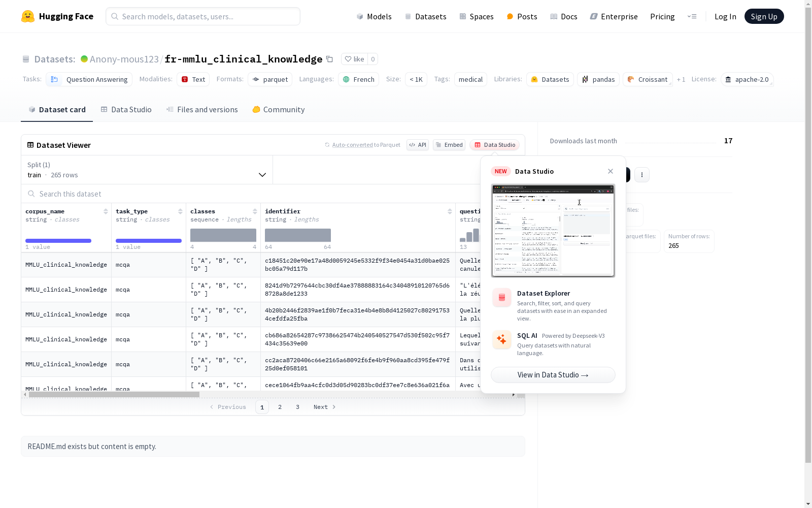
Task: Click the SQL AI sparkle icon
Action: click(502, 340)
